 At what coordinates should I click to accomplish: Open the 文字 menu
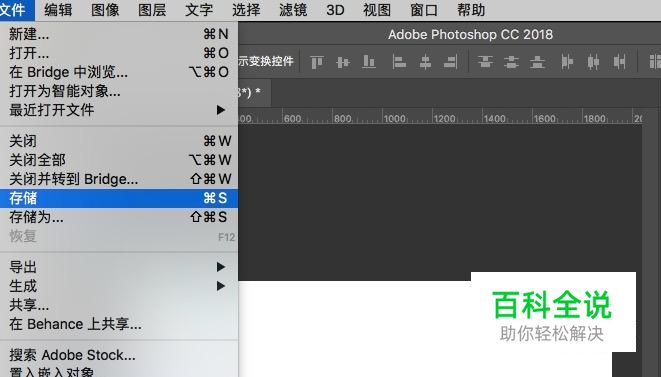pos(199,10)
